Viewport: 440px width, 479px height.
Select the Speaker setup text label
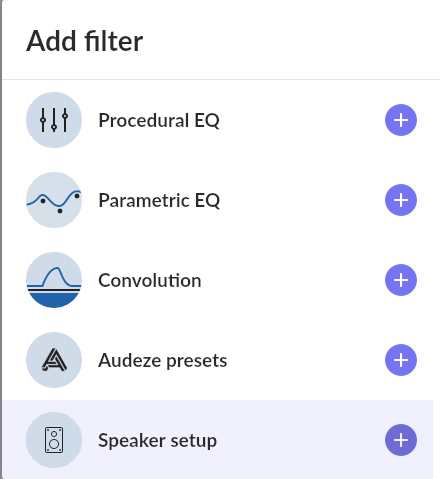pos(157,441)
